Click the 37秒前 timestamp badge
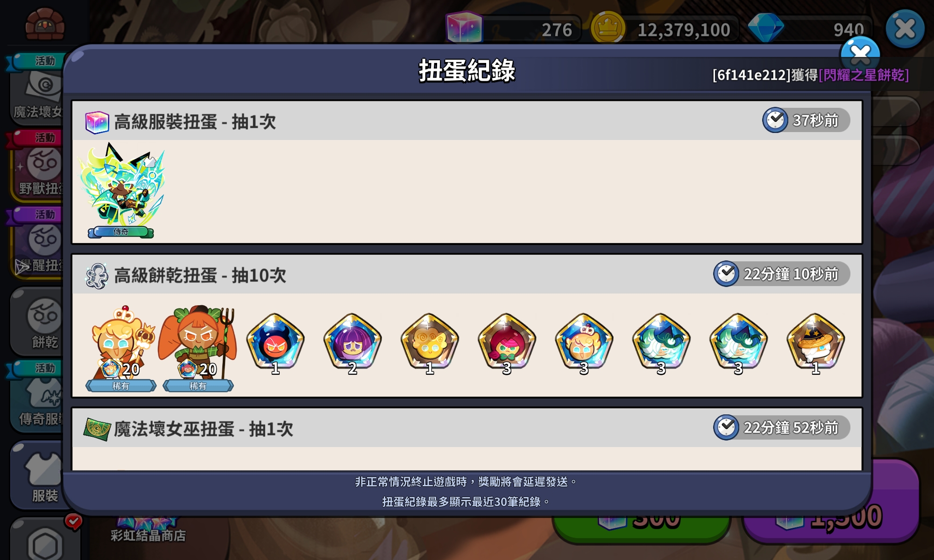The width and height of the screenshot is (934, 560). point(806,120)
